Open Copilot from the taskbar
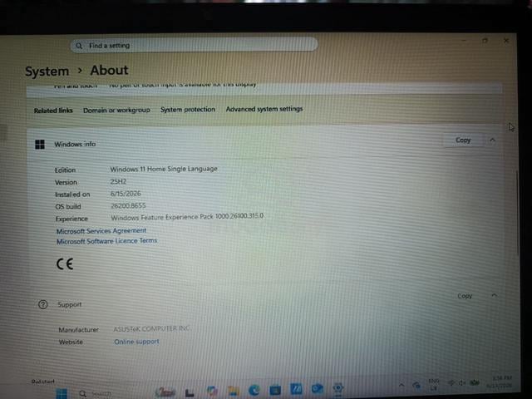Screen dimensions: 532x399 pos(212,391)
